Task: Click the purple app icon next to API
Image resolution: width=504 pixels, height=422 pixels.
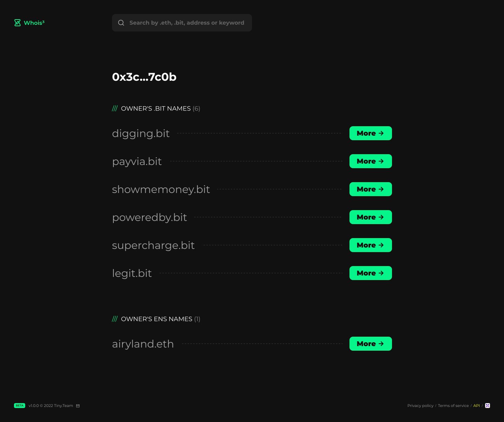Action: click(488, 406)
